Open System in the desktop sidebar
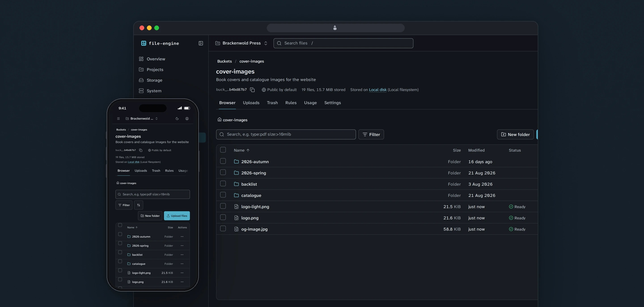The image size is (644, 307). point(150,91)
